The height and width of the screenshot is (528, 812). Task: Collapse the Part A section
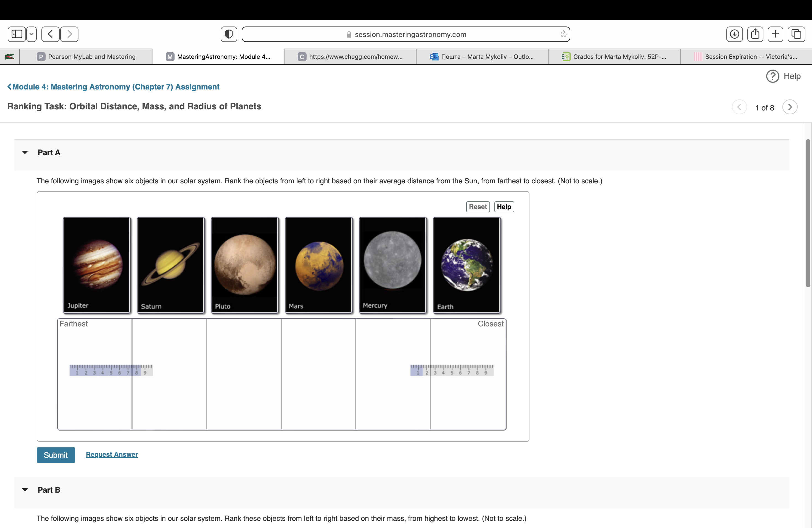click(x=25, y=152)
